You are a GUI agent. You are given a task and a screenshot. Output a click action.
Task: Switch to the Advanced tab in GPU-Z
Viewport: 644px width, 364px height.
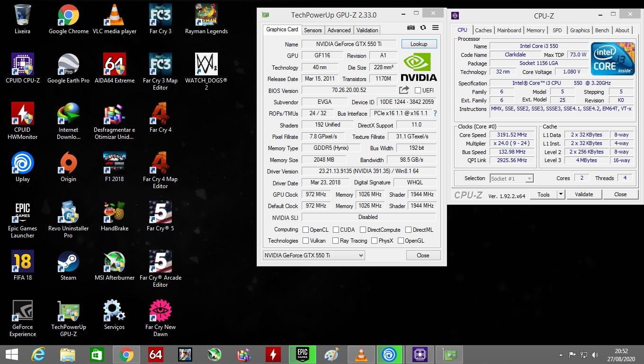pyautogui.click(x=339, y=30)
